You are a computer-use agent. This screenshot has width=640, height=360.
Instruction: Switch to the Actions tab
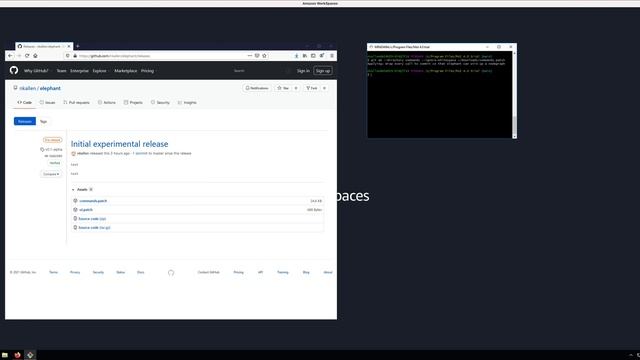click(107, 102)
